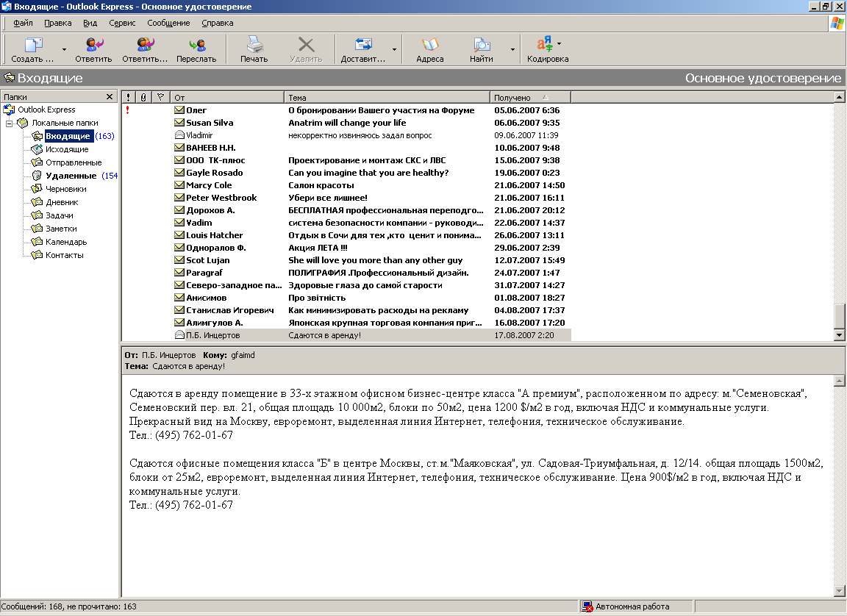The image size is (847, 616).
Task: Open the Кодировка dropdown arrow
Action: click(559, 43)
